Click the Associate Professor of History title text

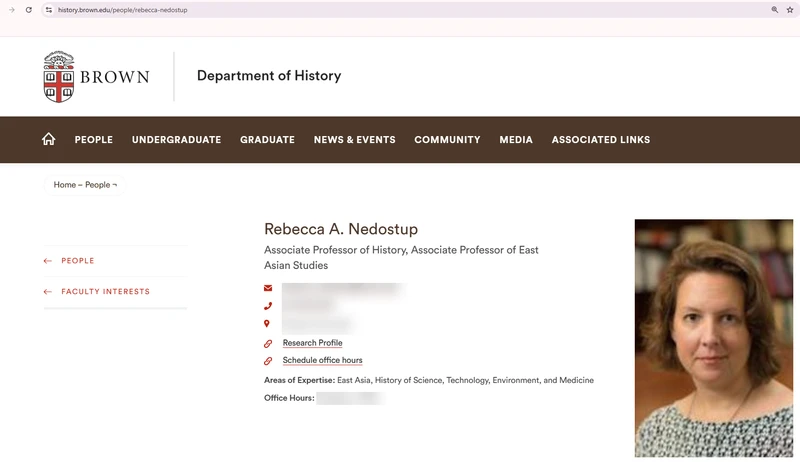point(401,258)
